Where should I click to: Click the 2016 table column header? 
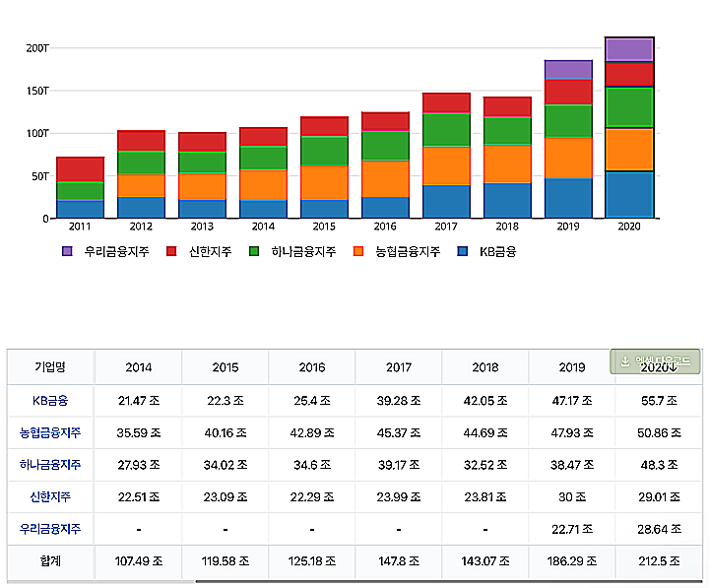click(312, 367)
